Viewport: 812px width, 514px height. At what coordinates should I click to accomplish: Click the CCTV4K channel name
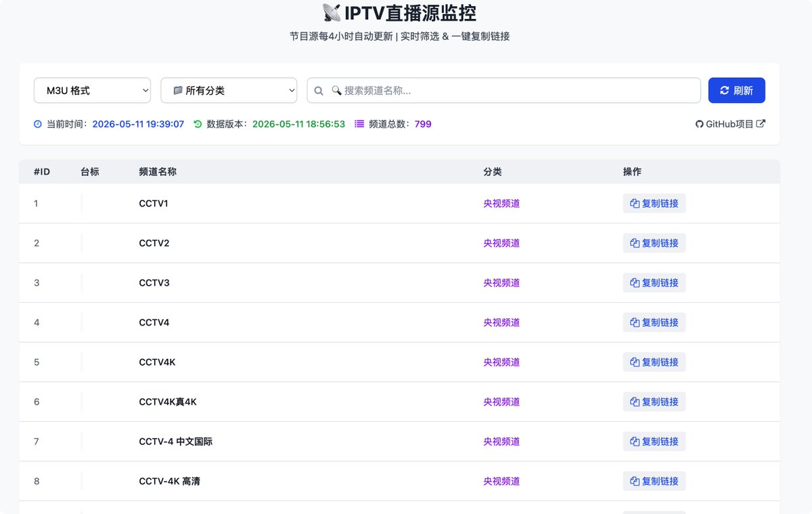(157, 362)
